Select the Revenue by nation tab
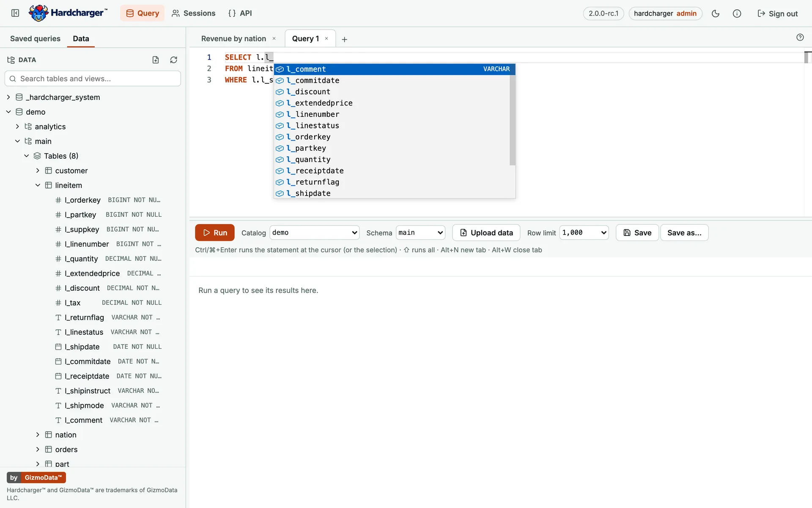Viewport: 812px width, 508px height. pos(233,39)
